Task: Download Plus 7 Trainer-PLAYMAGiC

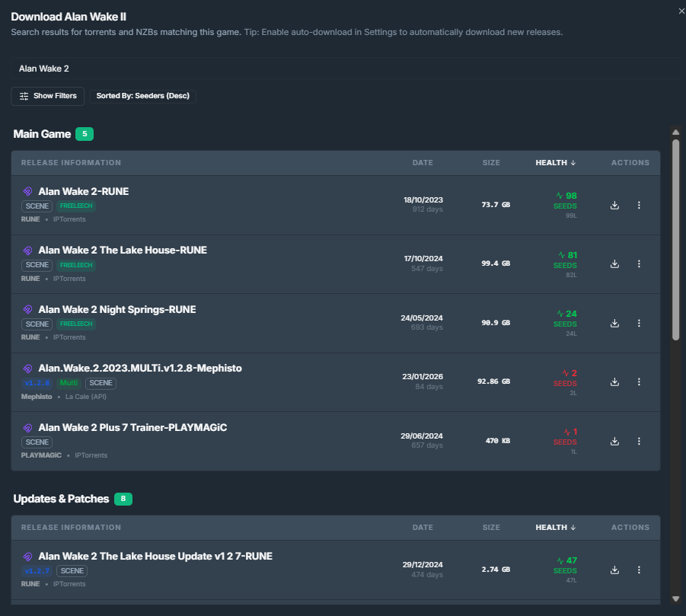Action: [614, 441]
